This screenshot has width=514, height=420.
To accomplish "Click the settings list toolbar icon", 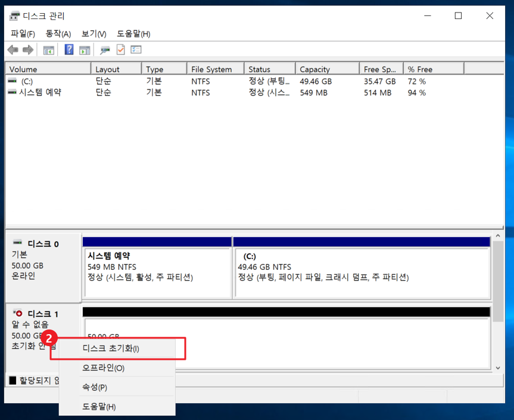I will [x=136, y=49].
